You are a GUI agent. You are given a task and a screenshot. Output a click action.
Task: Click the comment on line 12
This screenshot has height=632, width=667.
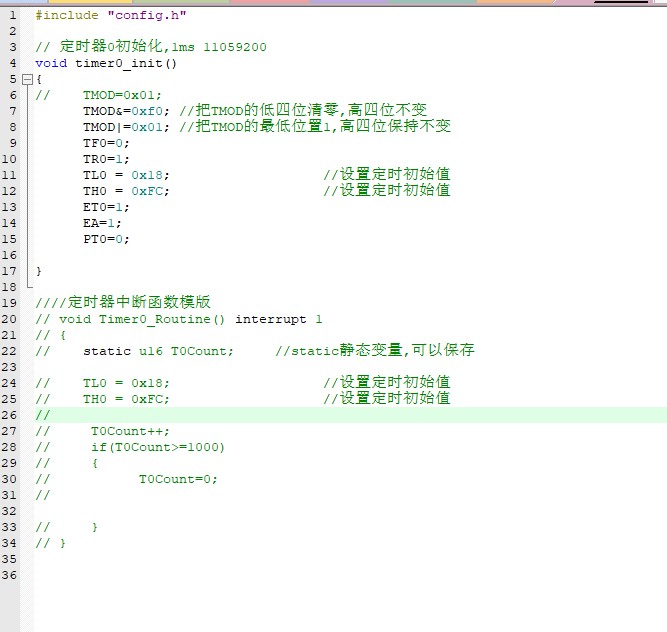(x=387, y=190)
